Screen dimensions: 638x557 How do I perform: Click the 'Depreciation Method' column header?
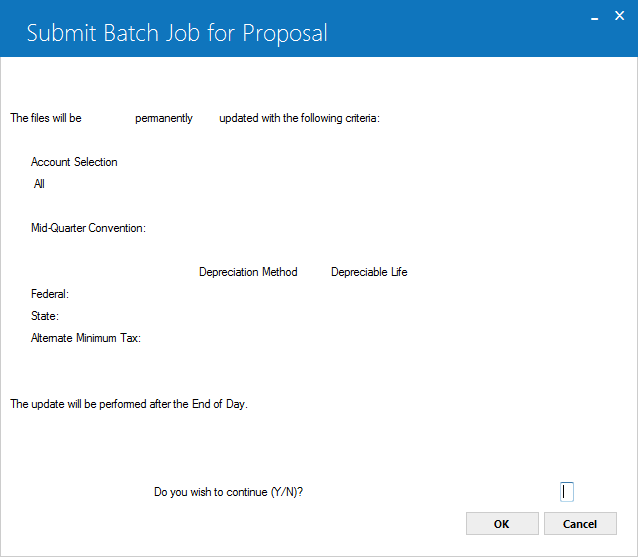[248, 272]
